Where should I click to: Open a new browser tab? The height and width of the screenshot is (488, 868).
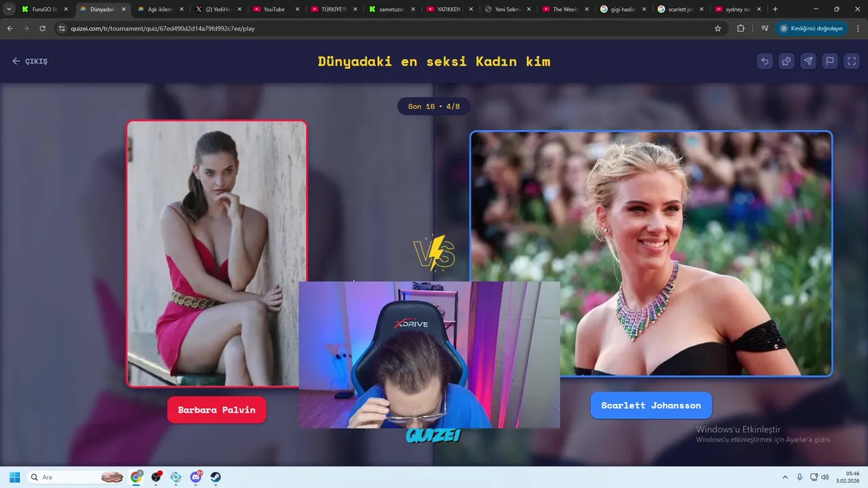(775, 9)
